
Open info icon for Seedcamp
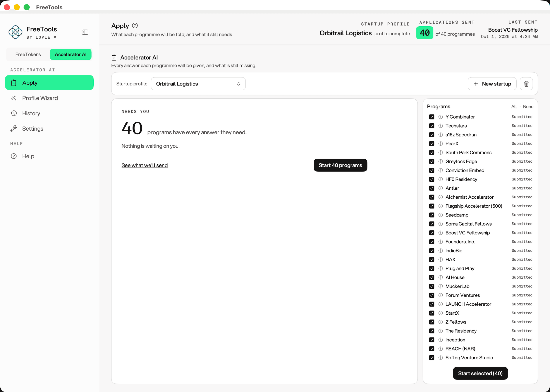pyautogui.click(x=440, y=215)
